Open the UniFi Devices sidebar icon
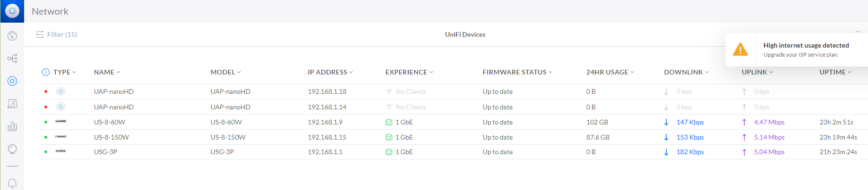868x190 pixels. (x=12, y=81)
